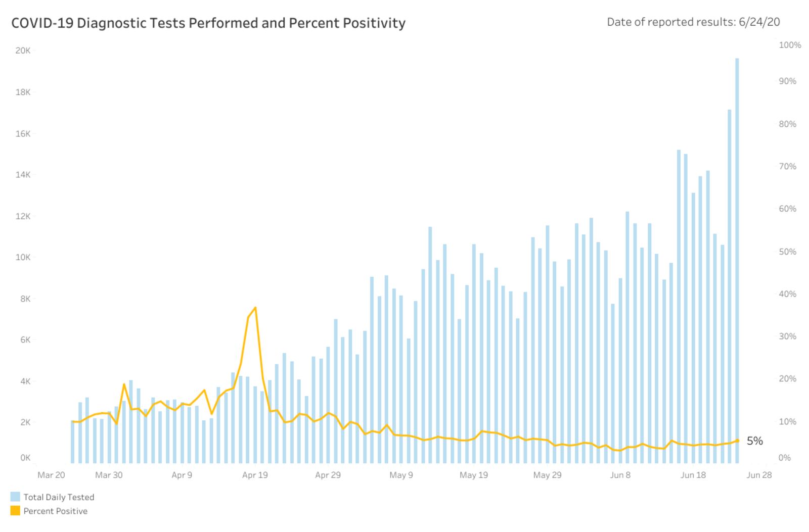Screen dimensions: 809x532
Task: Click the tallest blue bar on the far right
Action: [x=737, y=253]
